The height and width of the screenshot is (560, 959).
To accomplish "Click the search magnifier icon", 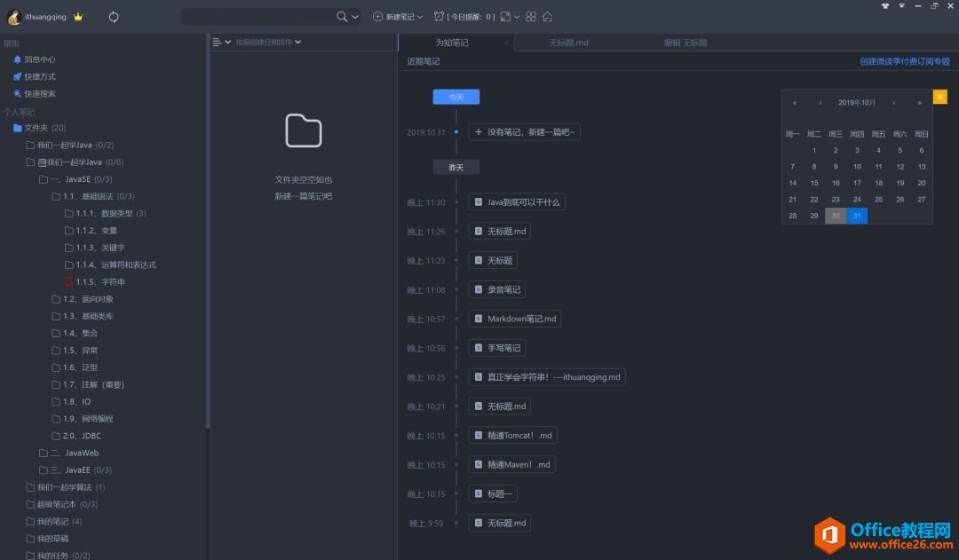I will pos(342,17).
